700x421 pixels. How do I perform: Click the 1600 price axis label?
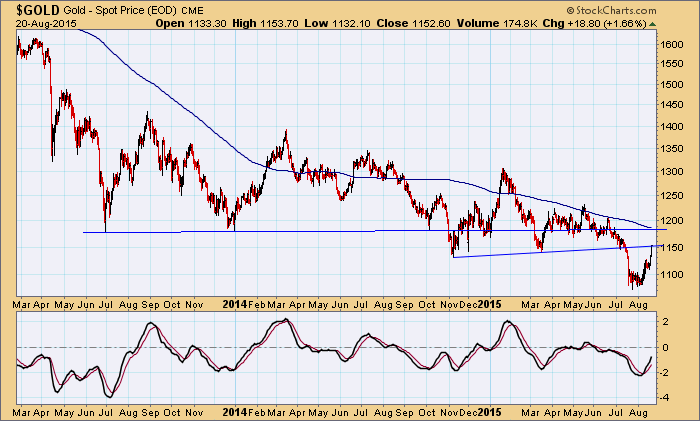[671, 45]
